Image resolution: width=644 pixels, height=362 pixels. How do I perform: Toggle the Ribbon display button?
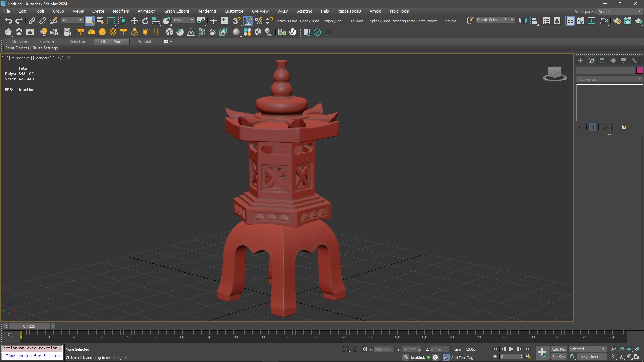click(x=570, y=21)
